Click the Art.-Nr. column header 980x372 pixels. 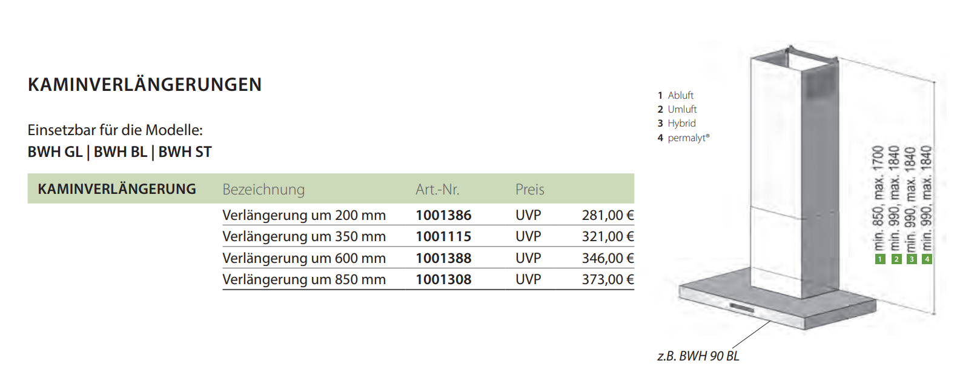(437, 190)
